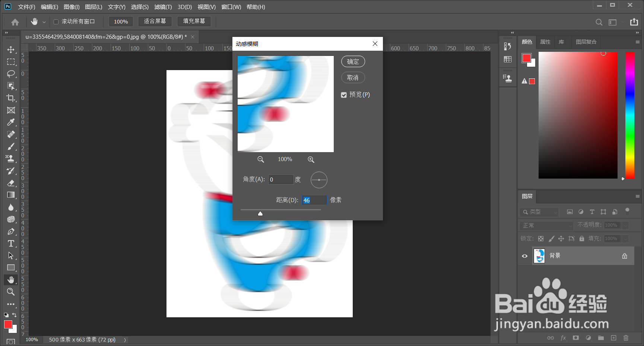Viewport: 644px width, 346px height.
Task: Select the Brush tool
Action: 11,147
